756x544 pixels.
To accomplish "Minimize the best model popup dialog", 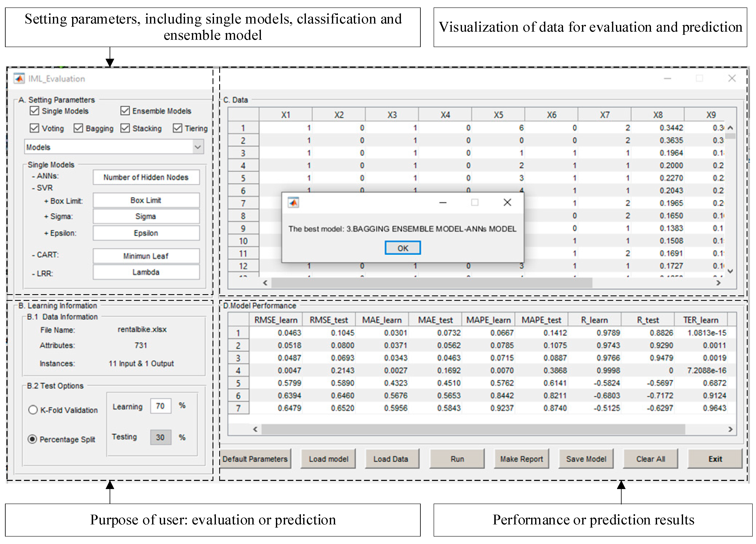I will 443,203.
